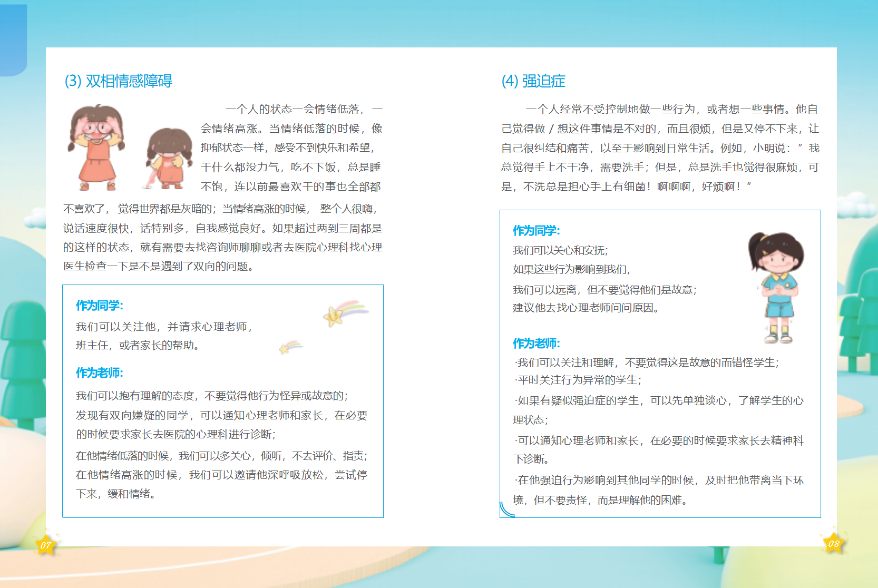Click the line "我们可以关注他，并请求心理老师，"
878x588 pixels.
(x=165, y=327)
